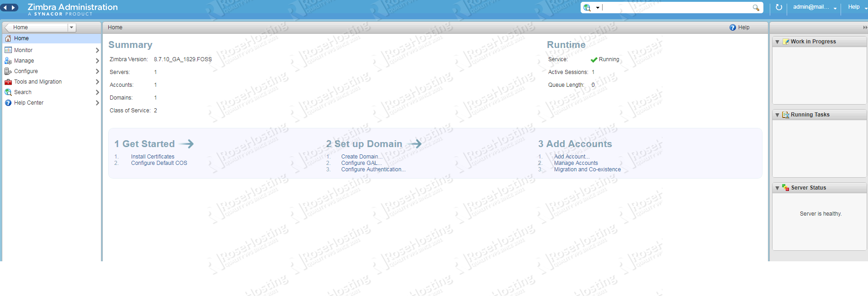
Task: Select the Home tab in content header
Action: (115, 27)
